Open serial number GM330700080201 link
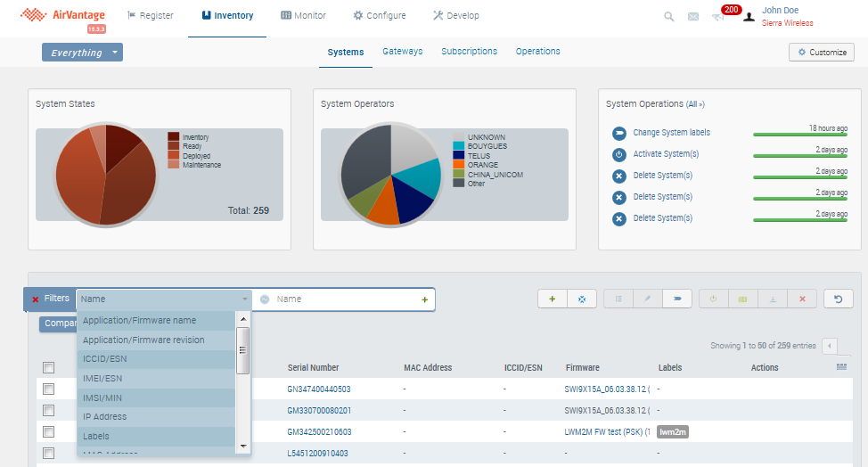This screenshot has width=868, height=467. 318,410
